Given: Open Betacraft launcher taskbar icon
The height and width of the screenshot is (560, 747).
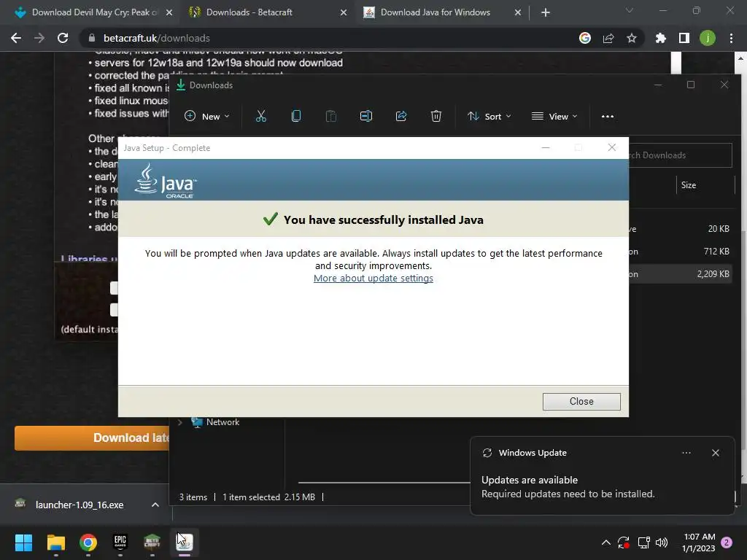Looking at the screenshot, I should [152, 542].
